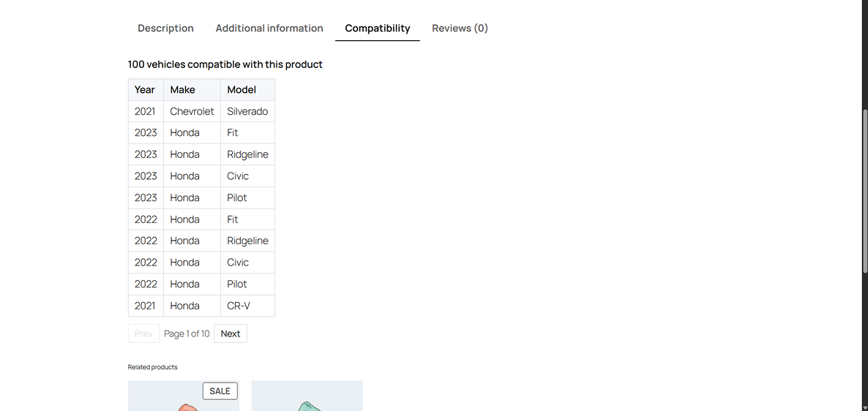Click the 2022 Pilot model cell
Screen dimensions: 868x411
point(247,284)
